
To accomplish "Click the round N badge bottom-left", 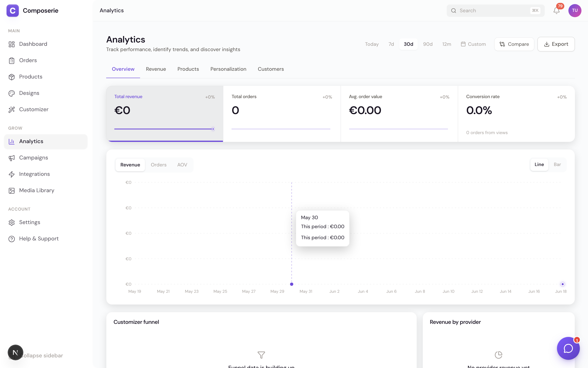I will click(15, 352).
